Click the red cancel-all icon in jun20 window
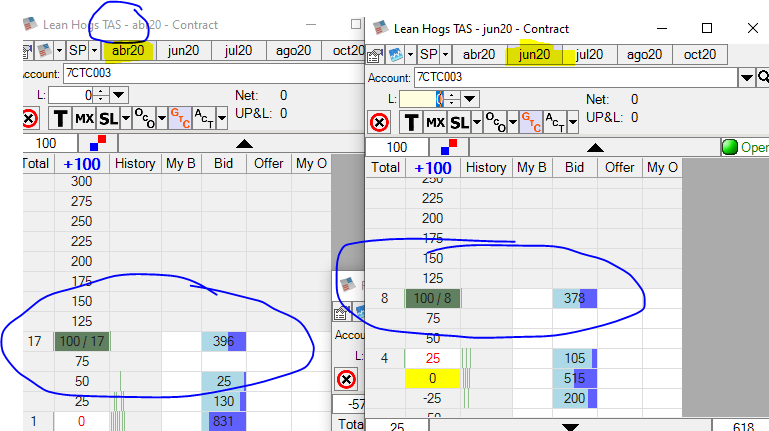This screenshot has width=769, height=431. point(379,122)
